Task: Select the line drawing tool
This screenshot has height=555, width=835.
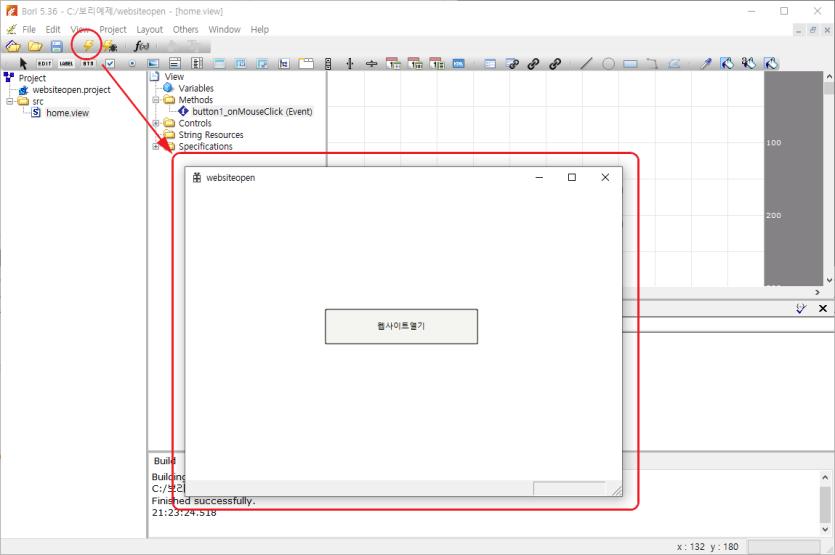Action: click(x=586, y=63)
